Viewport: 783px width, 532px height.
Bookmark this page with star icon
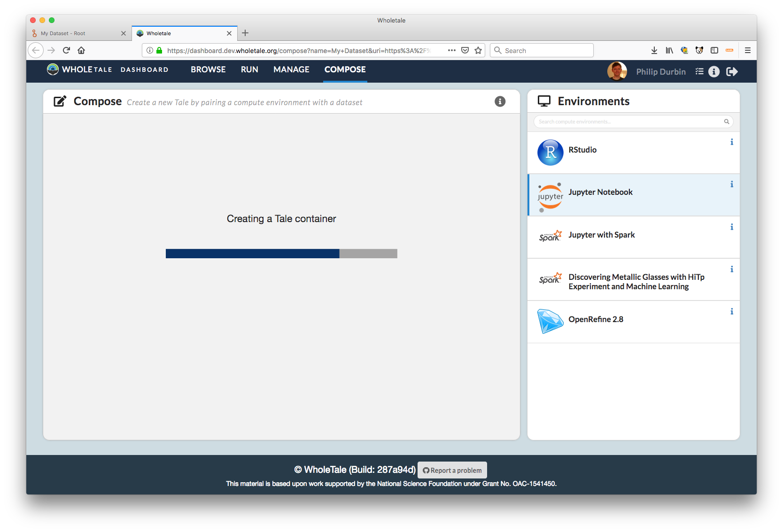478,50
